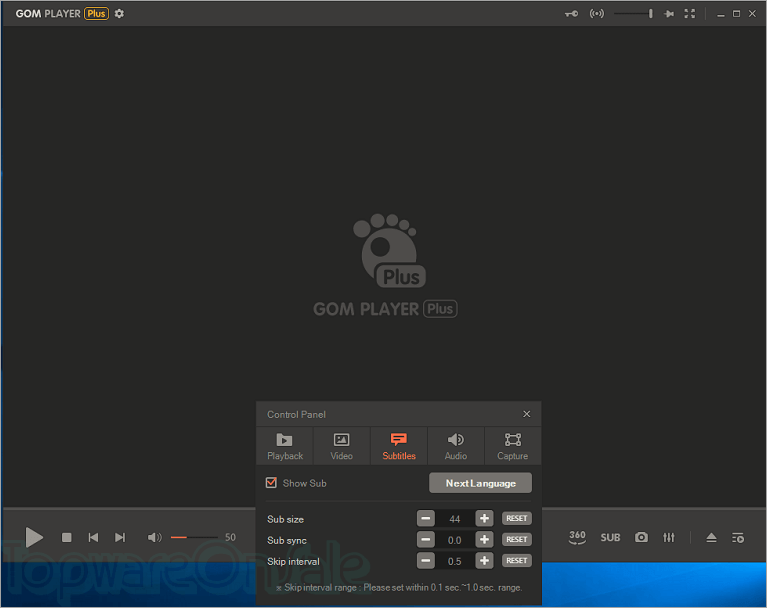Open a file with the eject icon
Viewport: 767px width, 608px height.
coord(711,538)
